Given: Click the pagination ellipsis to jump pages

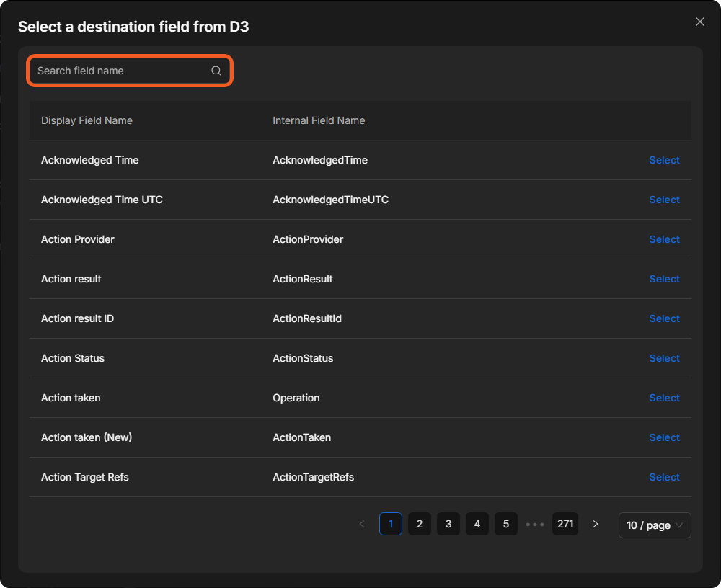Looking at the screenshot, I should pyautogui.click(x=535, y=524).
